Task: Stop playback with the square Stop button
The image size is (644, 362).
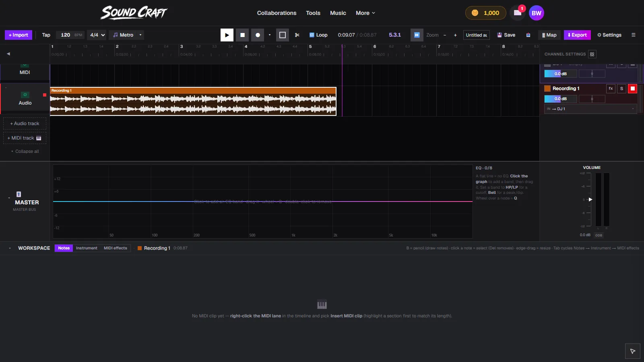Action: coord(242,35)
